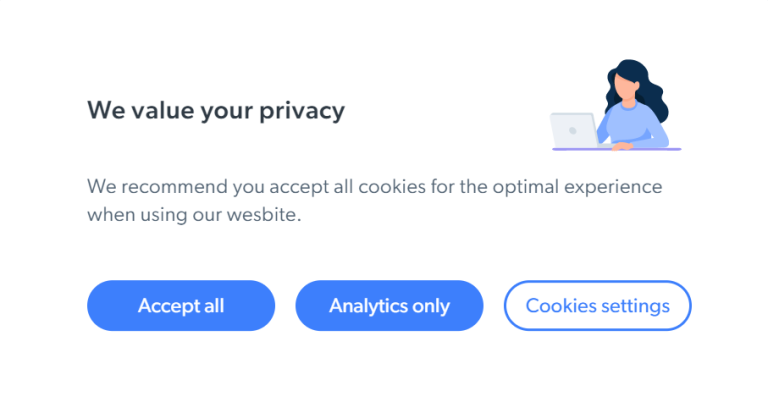Click the woman's hand resting on the desk
Image resolution: width=768 pixels, height=402 pixels.
pos(621,146)
